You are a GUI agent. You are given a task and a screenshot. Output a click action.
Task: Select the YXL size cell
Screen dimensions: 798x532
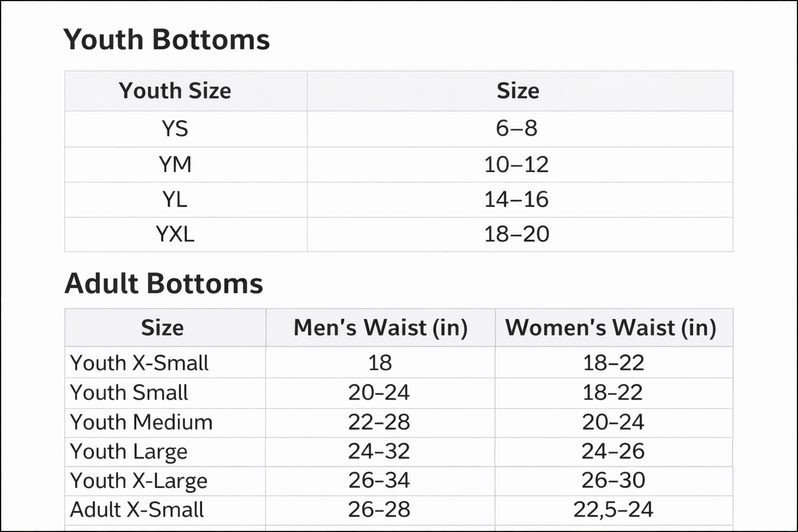pos(175,234)
